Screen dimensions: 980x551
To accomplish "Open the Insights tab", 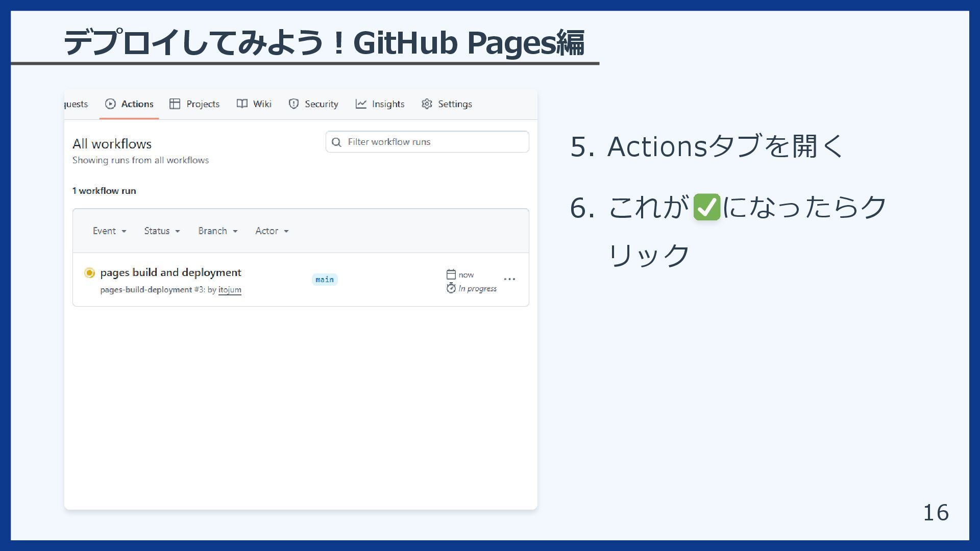I will (380, 104).
